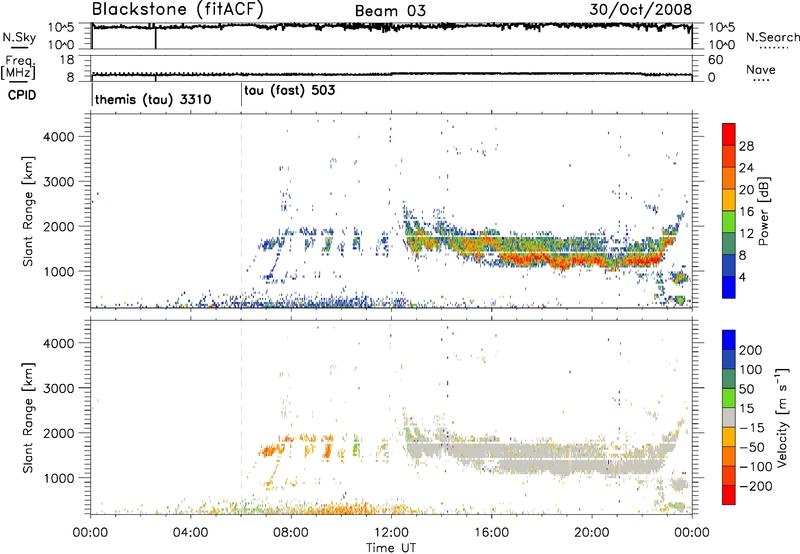Click the 08:00 time tick label
This screenshot has width=800, height=554.
coord(291,533)
